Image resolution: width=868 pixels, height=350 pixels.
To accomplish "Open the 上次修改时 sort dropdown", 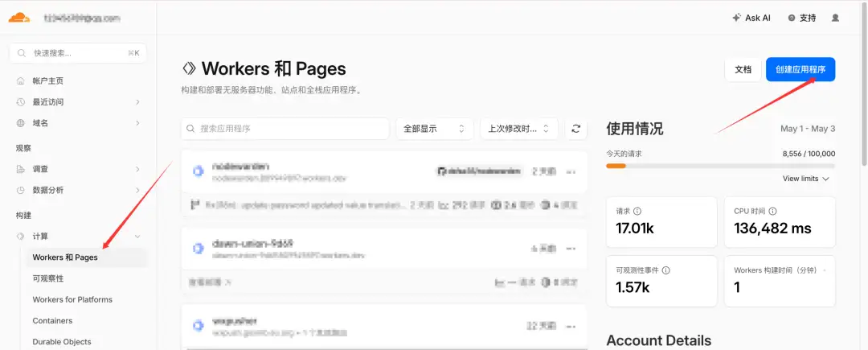I will tap(518, 129).
